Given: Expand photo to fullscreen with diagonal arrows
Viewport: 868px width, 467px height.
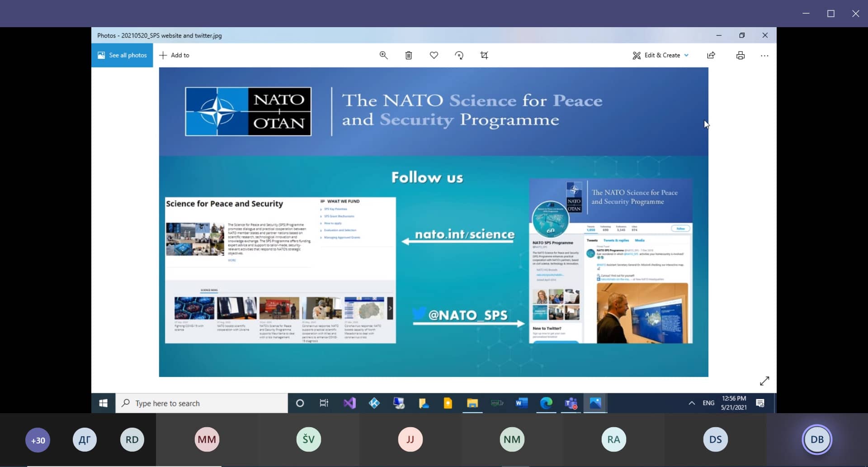Looking at the screenshot, I should 764,381.
